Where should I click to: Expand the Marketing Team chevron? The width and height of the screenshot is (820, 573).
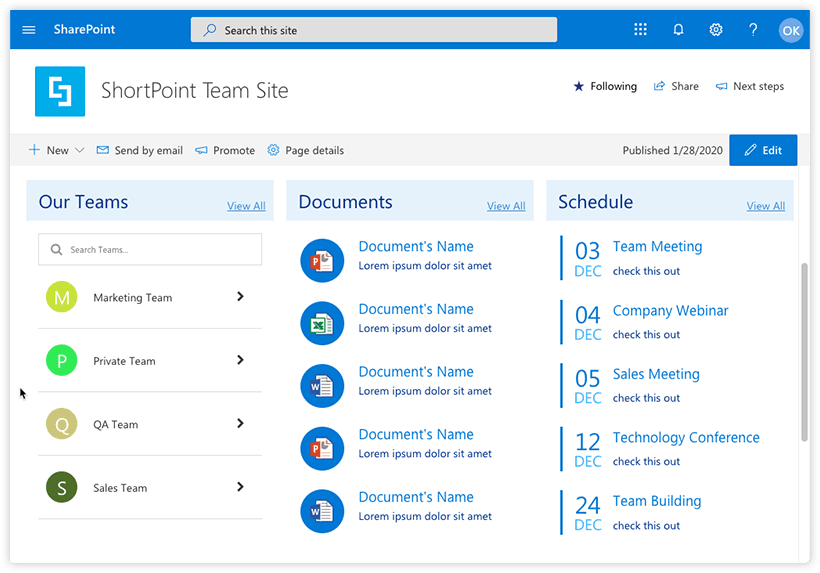click(240, 296)
